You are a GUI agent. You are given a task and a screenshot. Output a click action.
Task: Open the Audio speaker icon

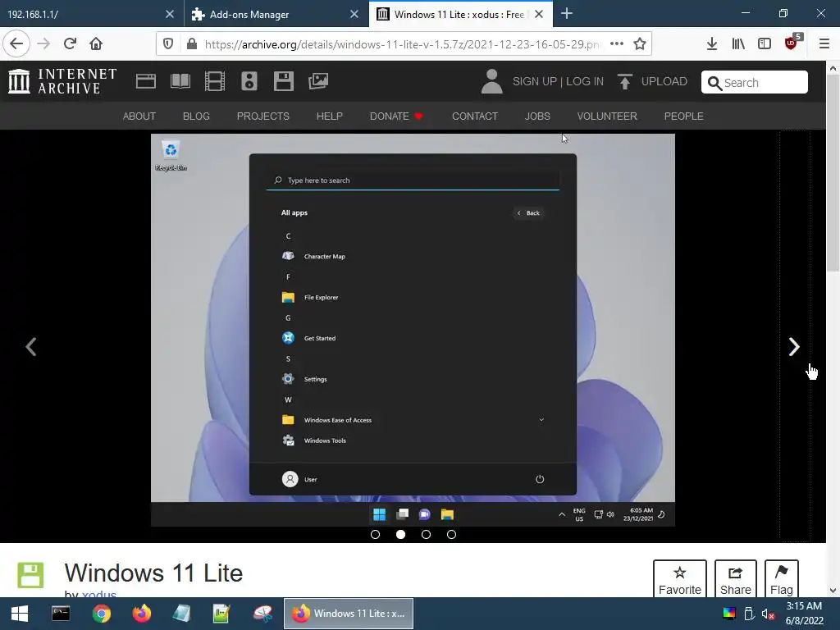point(249,81)
